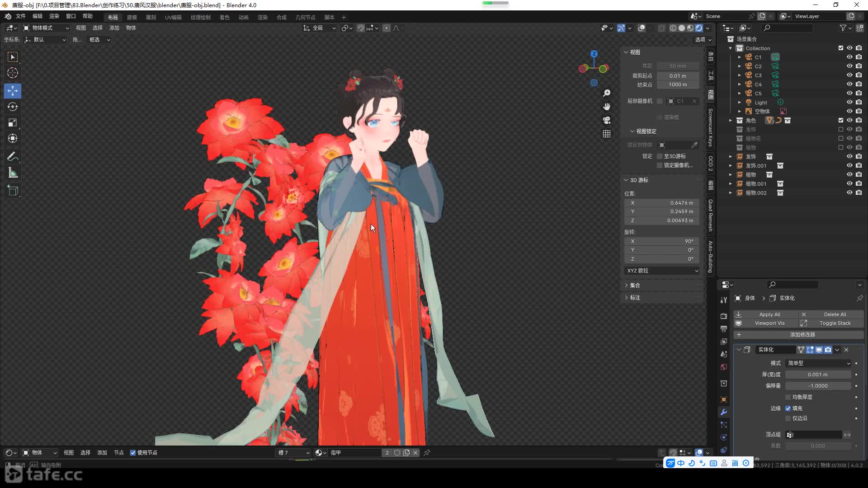Switch to the UV编辑 workspace tab
Viewport: 868px width, 488px height.
tap(173, 17)
